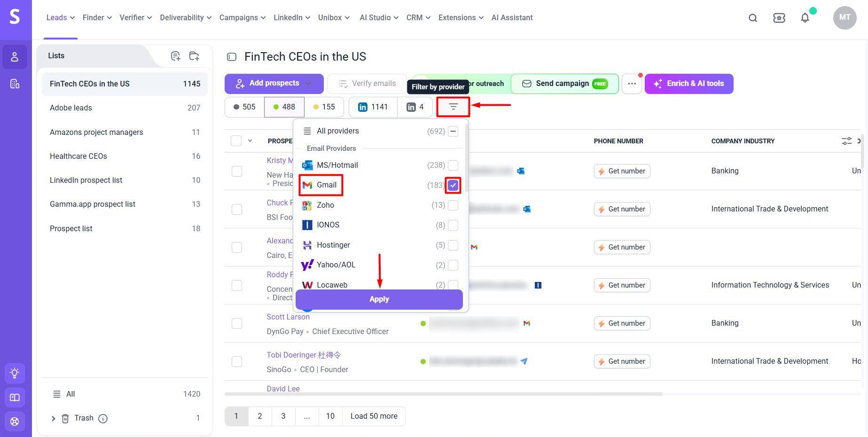Click the Apply button in provider filter
The image size is (868, 437).
coord(379,299)
